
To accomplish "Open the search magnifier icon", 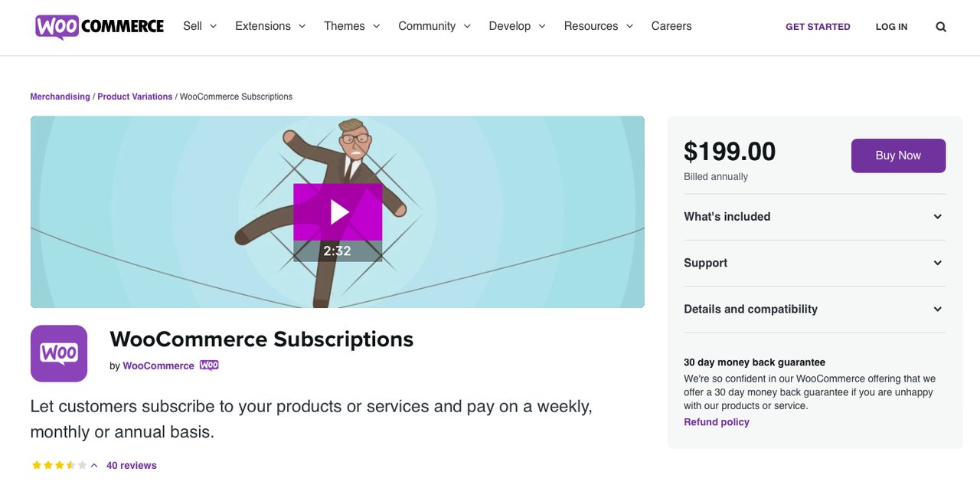I will 941,27.
